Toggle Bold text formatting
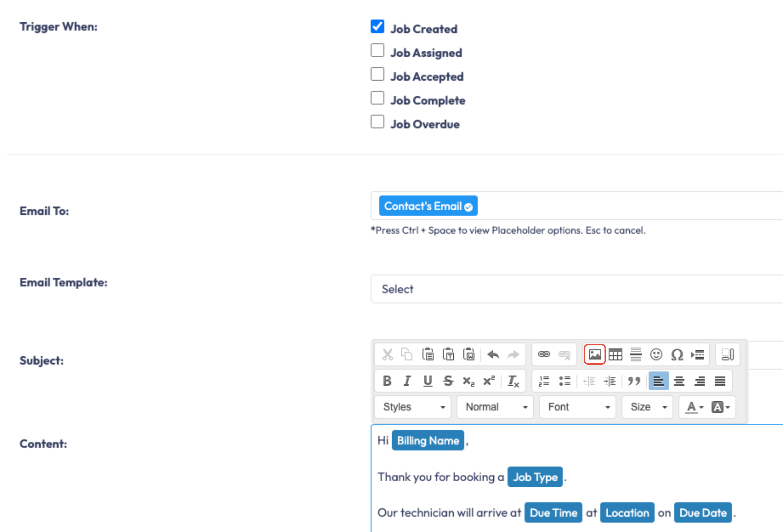The image size is (783, 532). pyautogui.click(x=387, y=381)
